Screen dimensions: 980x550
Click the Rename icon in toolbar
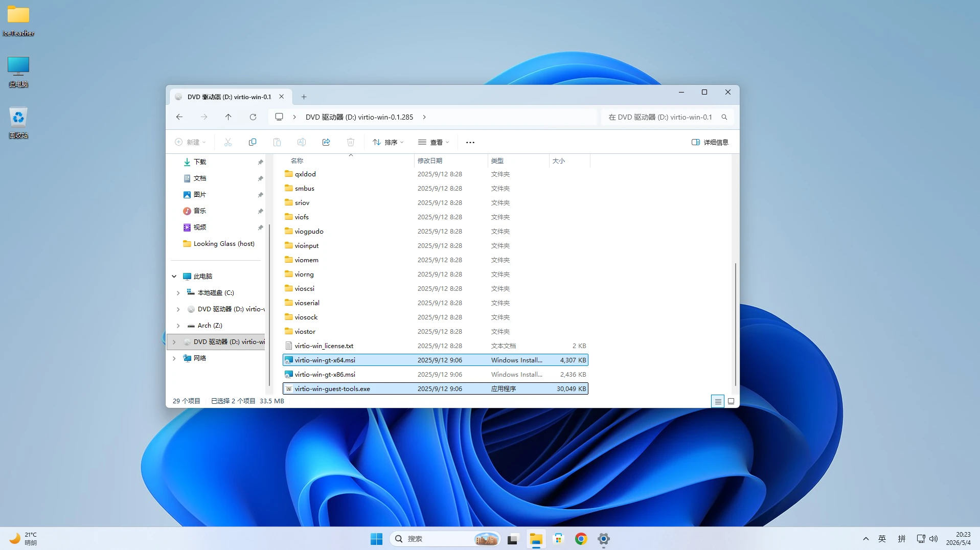pos(302,142)
